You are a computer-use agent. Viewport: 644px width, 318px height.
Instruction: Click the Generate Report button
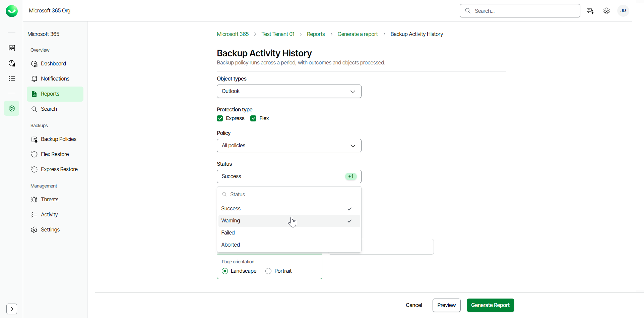click(x=491, y=305)
